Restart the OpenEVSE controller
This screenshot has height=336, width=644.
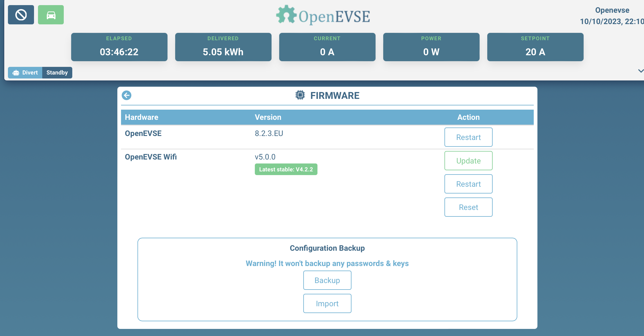point(468,137)
